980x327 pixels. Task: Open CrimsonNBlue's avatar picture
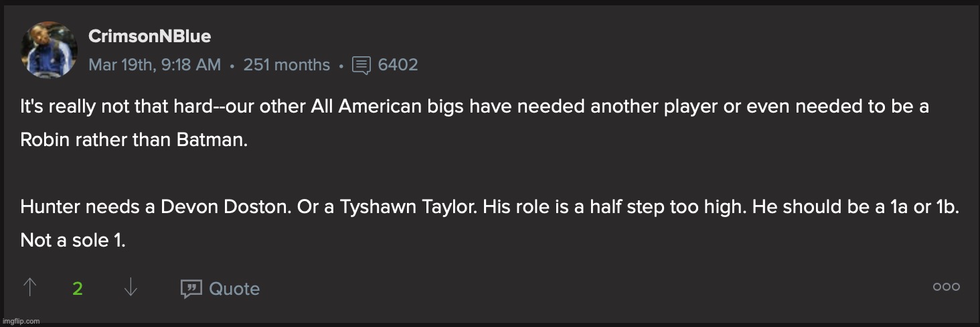coord(49,49)
